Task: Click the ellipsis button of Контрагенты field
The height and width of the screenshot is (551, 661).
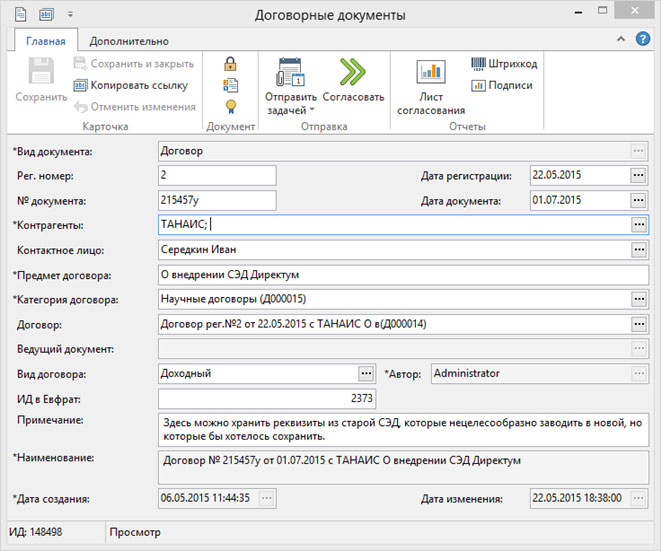Action: tap(638, 225)
